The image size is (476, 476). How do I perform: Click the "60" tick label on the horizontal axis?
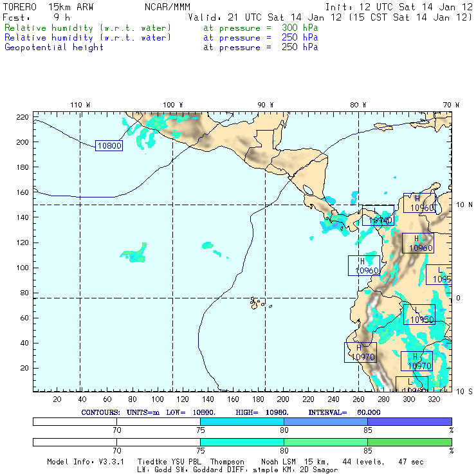point(107,399)
